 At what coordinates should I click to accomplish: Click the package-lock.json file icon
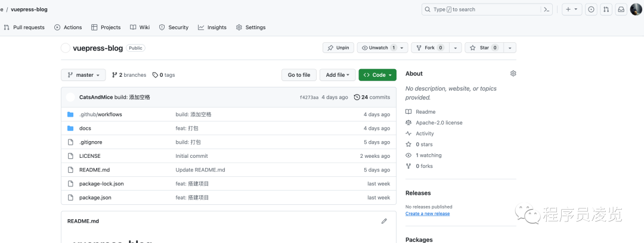click(70, 183)
